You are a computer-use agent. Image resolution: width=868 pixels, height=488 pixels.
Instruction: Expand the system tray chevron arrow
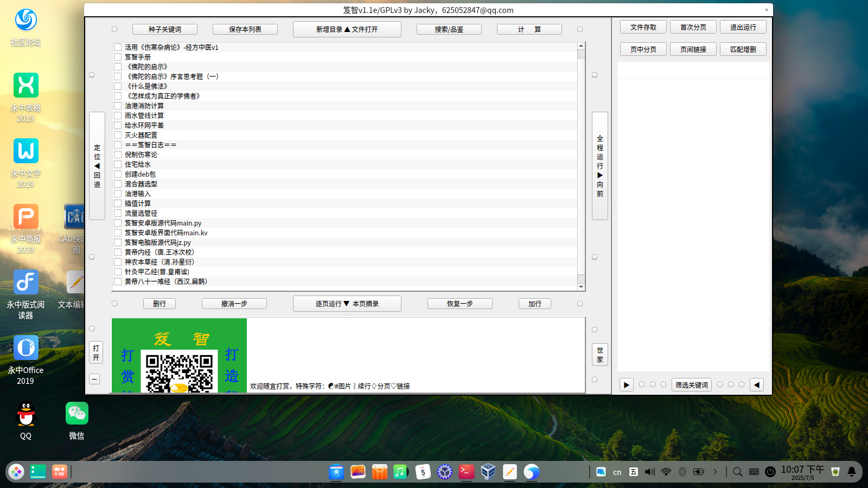(x=715, y=472)
